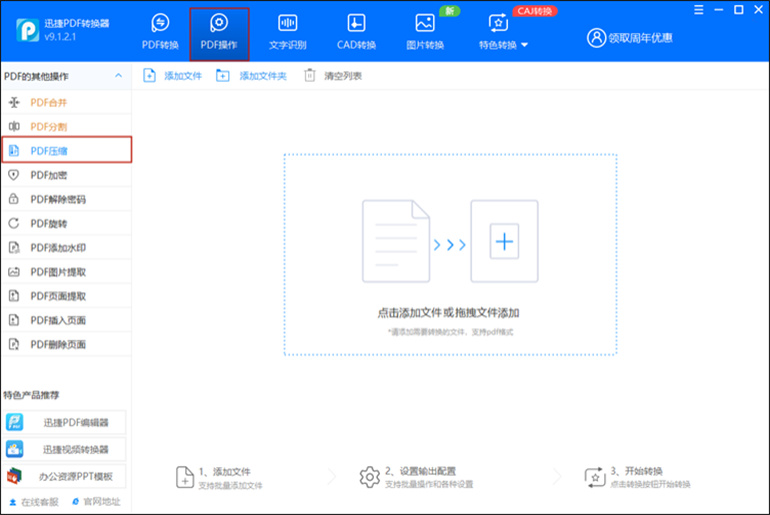This screenshot has height=515, width=770.
Task: Select PDF加密 in sidebar
Action: coord(66,175)
